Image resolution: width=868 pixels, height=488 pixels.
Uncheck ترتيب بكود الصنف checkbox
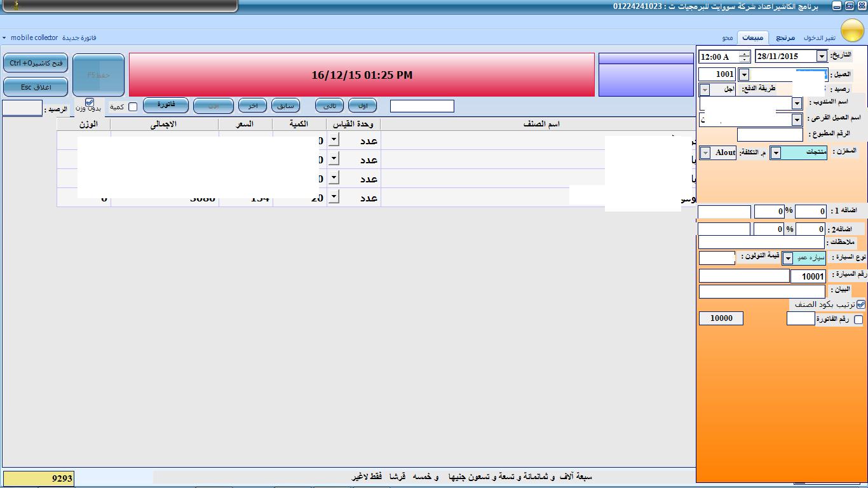[x=860, y=304]
